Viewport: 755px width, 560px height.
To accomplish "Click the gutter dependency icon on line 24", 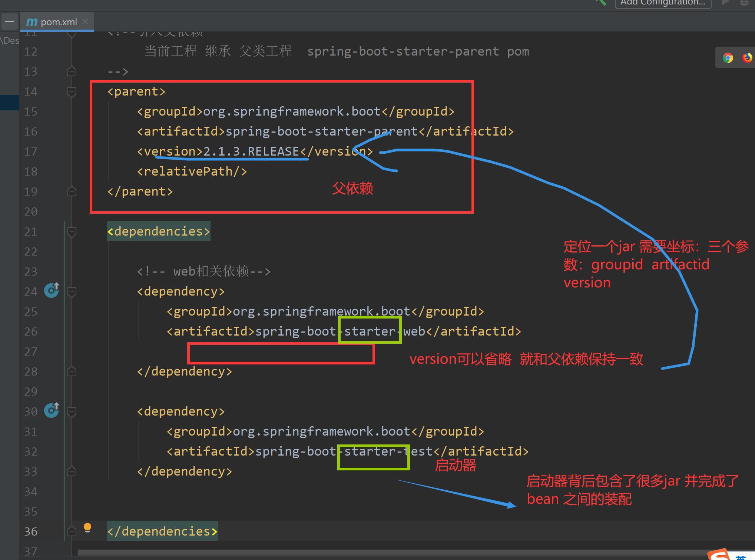I will [x=52, y=290].
